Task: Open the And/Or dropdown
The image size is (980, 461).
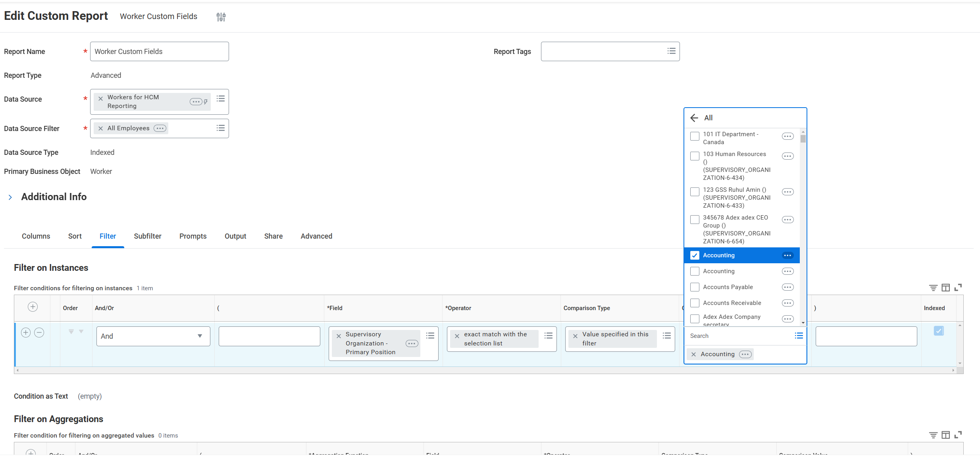Action: pos(153,336)
